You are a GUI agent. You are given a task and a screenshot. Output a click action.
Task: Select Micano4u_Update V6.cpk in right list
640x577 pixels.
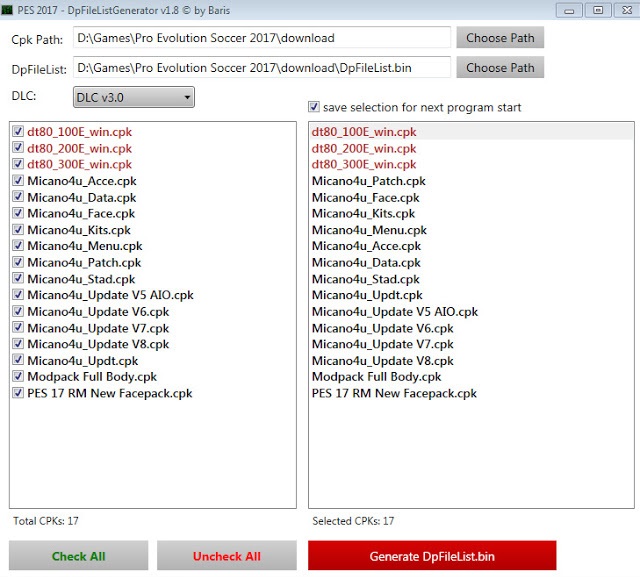pyautogui.click(x=471, y=328)
